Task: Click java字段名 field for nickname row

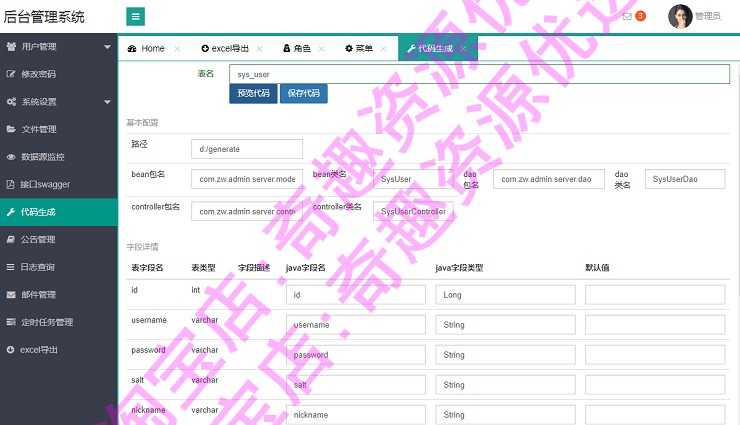Action: [356, 415]
